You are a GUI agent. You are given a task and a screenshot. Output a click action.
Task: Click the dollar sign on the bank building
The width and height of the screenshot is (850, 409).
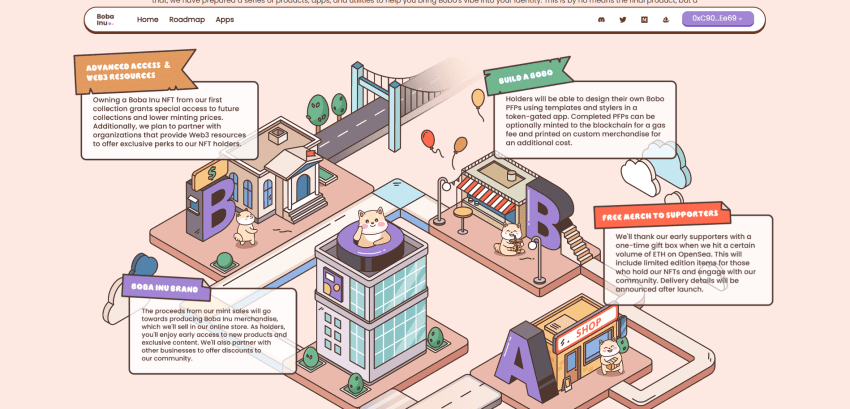click(x=211, y=174)
